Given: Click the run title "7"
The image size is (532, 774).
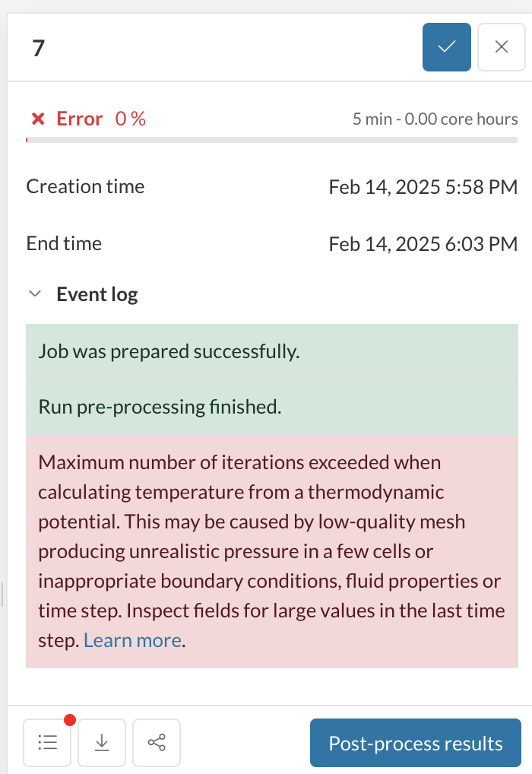Looking at the screenshot, I should [39, 48].
